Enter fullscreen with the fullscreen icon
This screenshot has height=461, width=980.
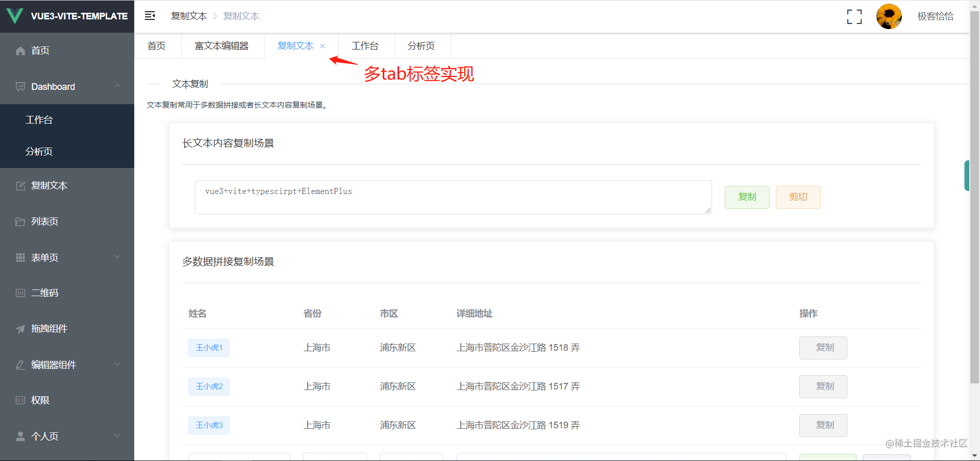click(854, 16)
